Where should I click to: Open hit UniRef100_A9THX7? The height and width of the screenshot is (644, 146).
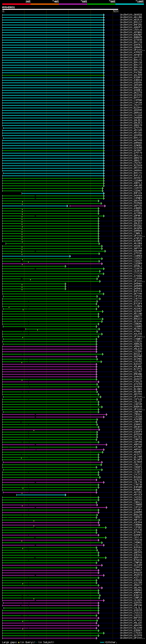coord(131,178)
